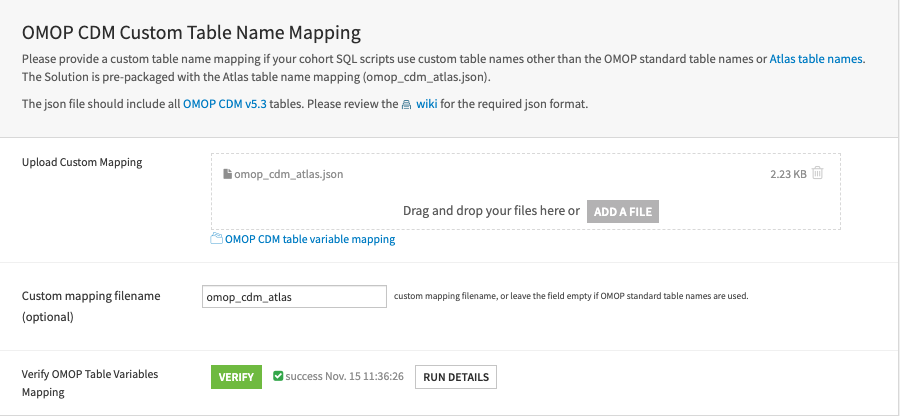
Task: Select the omop_cdm_atlas.json file name
Action: point(289,174)
